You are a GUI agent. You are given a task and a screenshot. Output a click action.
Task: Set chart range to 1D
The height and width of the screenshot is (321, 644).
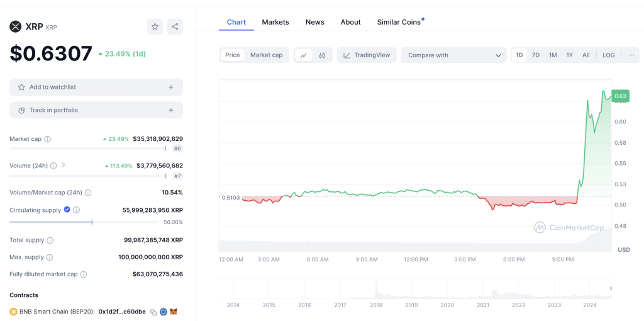pyautogui.click(x=519, y=55)
